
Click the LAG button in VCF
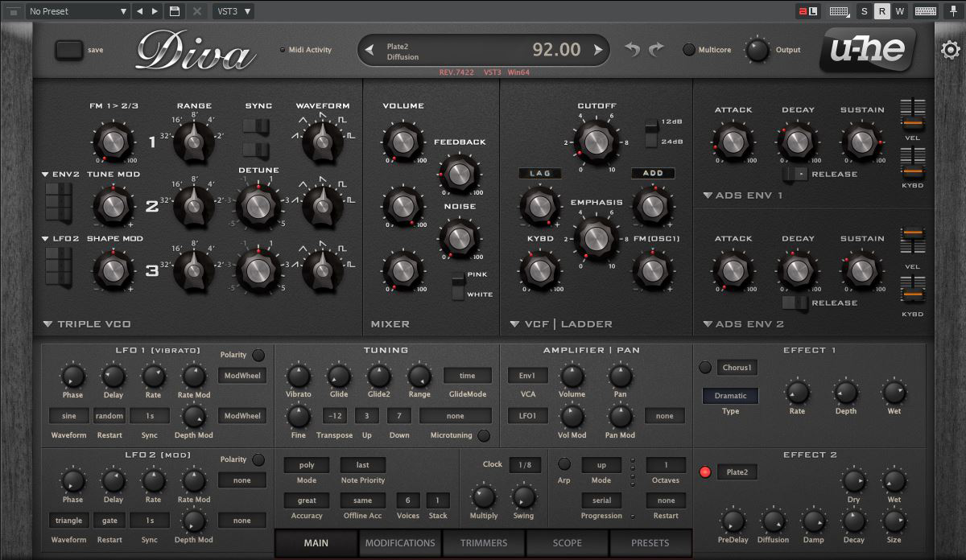pos(540,173)
